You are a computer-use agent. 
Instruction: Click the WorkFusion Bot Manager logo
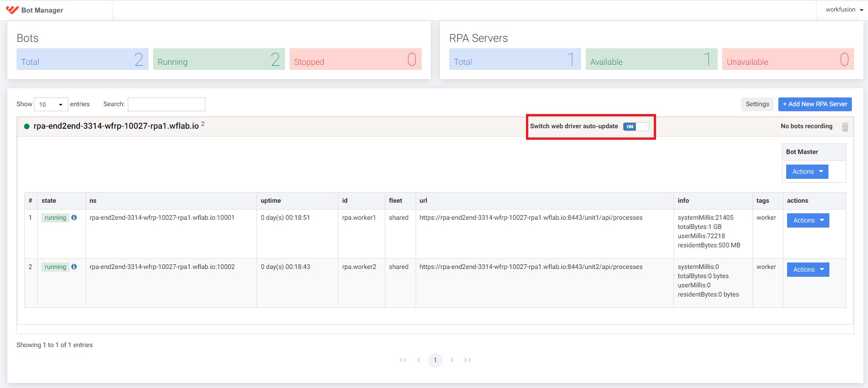(34, 10)
